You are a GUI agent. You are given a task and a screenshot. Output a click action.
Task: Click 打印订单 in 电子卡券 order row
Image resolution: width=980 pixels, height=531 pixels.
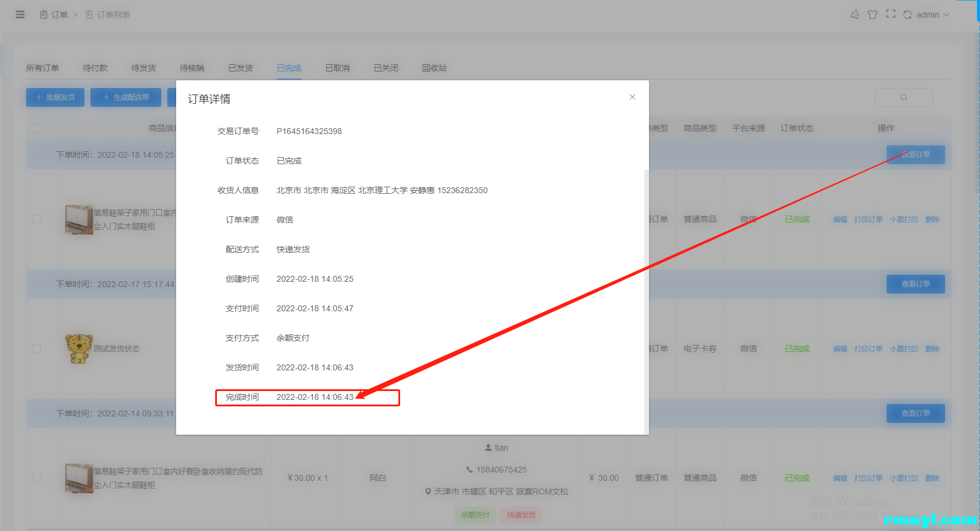868,349
